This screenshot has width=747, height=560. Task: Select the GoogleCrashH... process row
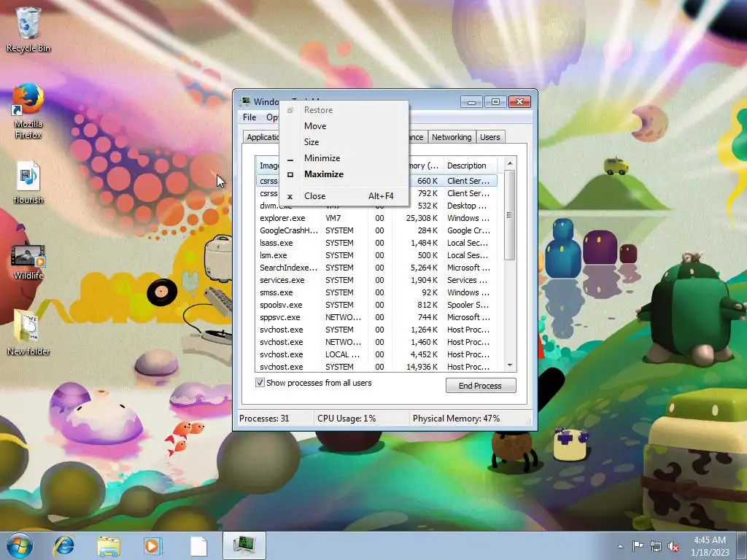[x=376, y=230]
